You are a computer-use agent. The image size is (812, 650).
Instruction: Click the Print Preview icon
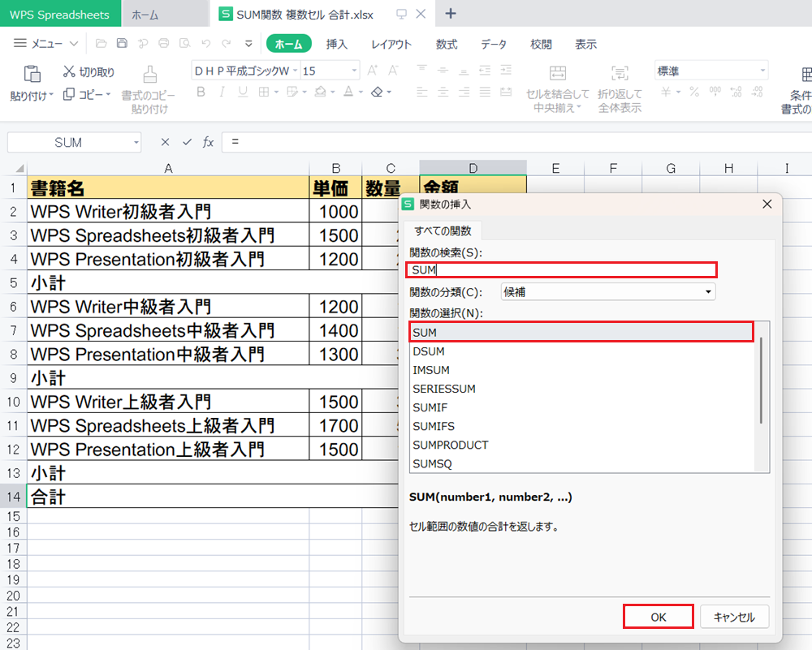point(185,44)
